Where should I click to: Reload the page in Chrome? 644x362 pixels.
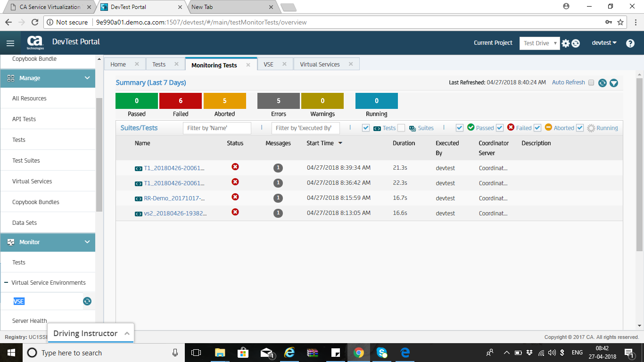point(34,22)
